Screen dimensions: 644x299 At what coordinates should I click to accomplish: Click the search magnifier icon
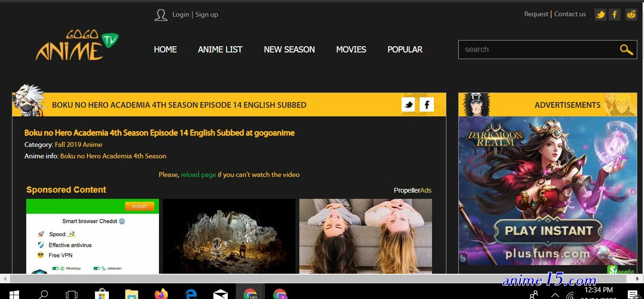tap(626, 50)
